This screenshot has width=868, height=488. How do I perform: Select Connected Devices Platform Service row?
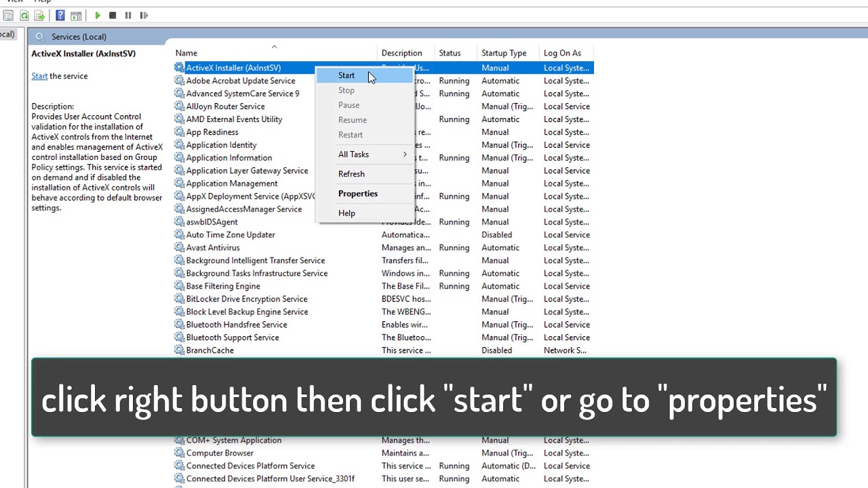384,466
